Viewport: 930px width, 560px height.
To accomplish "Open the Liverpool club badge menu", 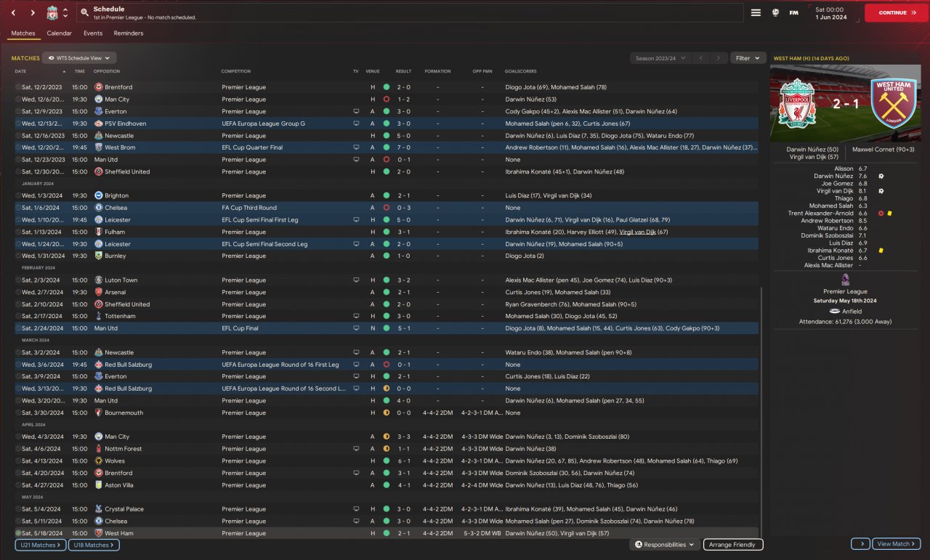I will point(52,12).
